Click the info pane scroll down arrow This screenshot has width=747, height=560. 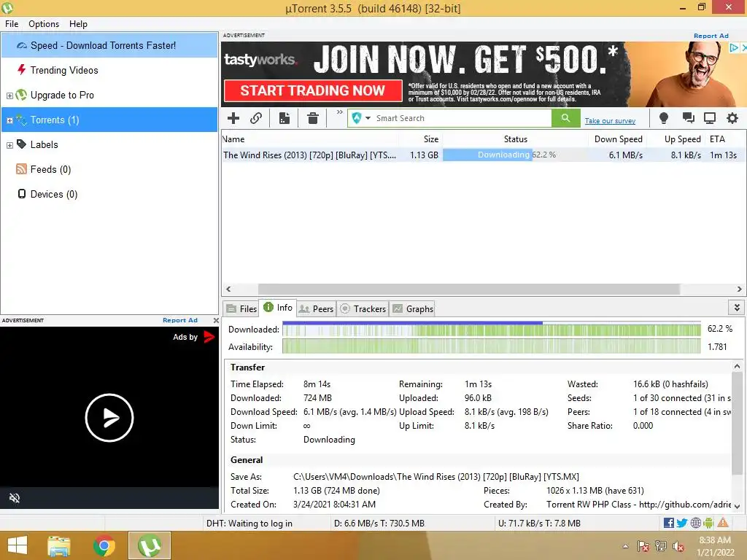tap(737, 507)
